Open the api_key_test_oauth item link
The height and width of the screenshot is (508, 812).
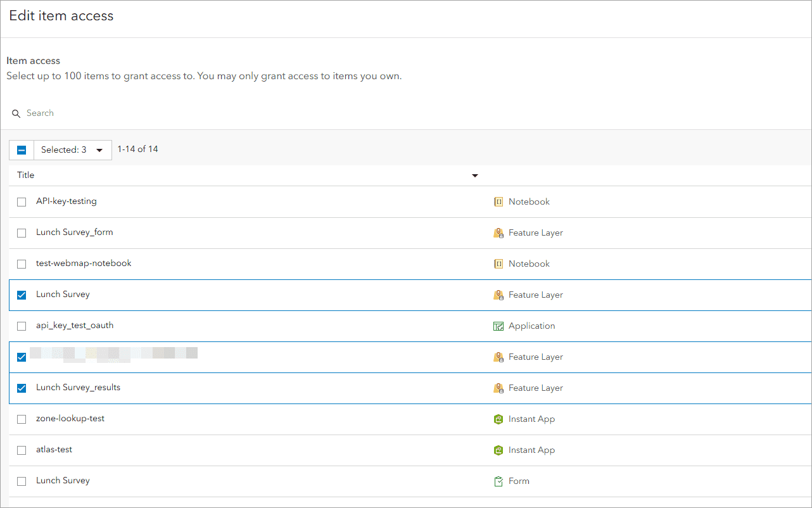(x=74, y=326)
